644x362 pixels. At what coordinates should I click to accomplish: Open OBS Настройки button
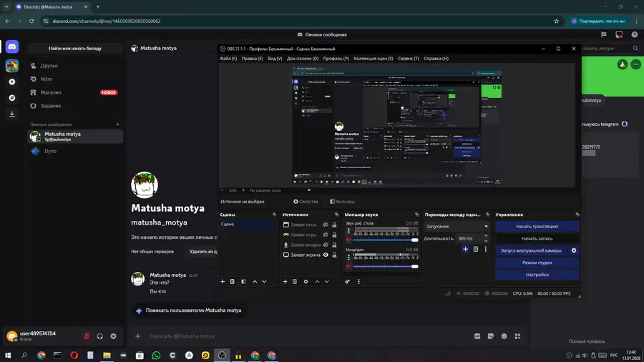(x=537, y=275)
